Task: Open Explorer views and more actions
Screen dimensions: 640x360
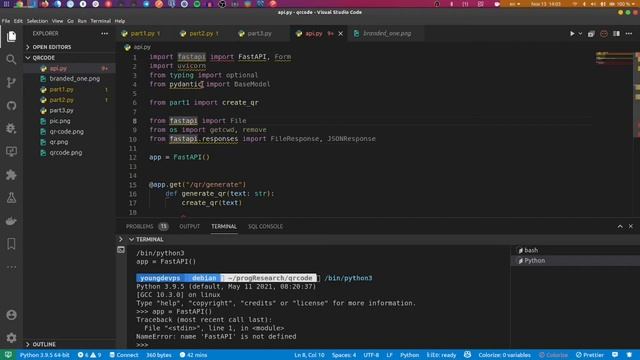Action: pos(105,33)
